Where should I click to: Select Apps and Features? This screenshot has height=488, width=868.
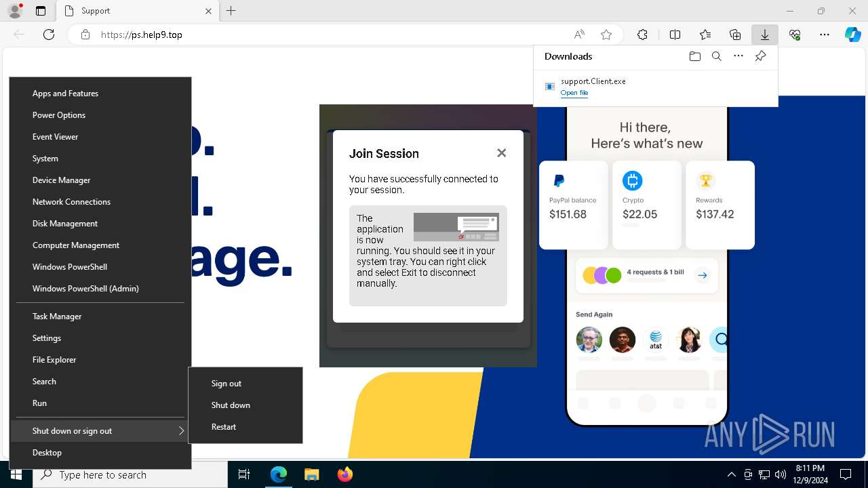click(x=101, y=94)
